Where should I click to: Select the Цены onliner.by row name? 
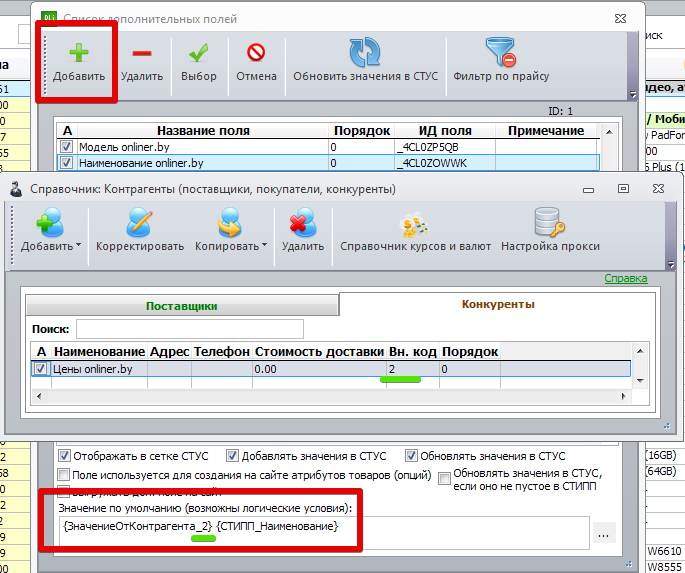(x=93, y=369)
